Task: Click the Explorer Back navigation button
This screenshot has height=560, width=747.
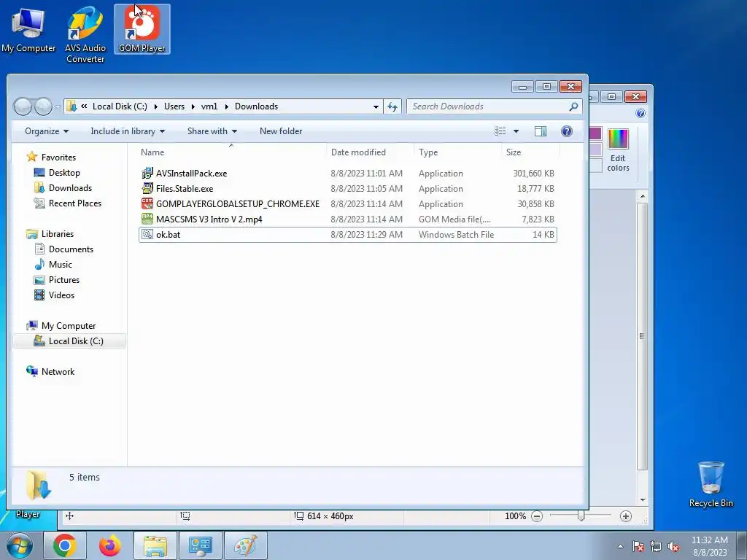Action: click(x=23, y=106)
